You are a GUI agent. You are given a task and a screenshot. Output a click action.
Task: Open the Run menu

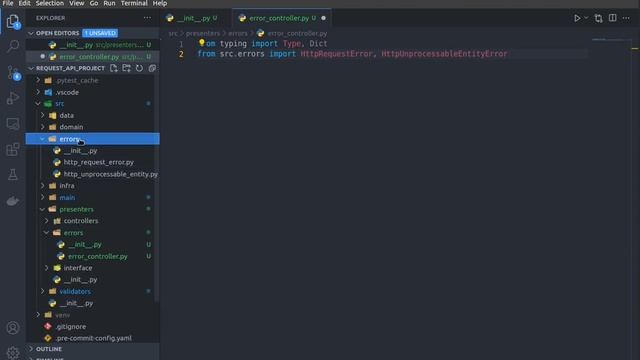coord(109,3)
